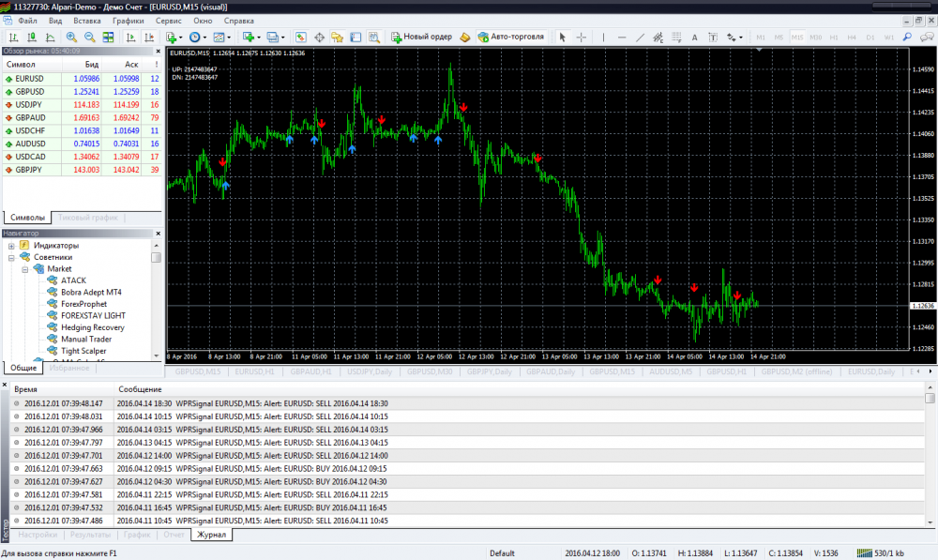This screenshot has width=938, height=560.
Task: Switch to Тиковый график tab
Action: click(x=88, y=218)
